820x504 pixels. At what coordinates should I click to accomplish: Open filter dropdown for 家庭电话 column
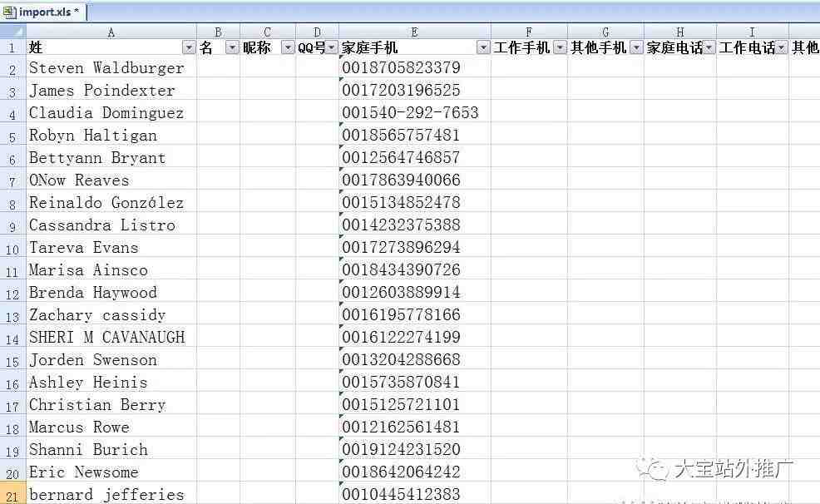pos(709,48)
